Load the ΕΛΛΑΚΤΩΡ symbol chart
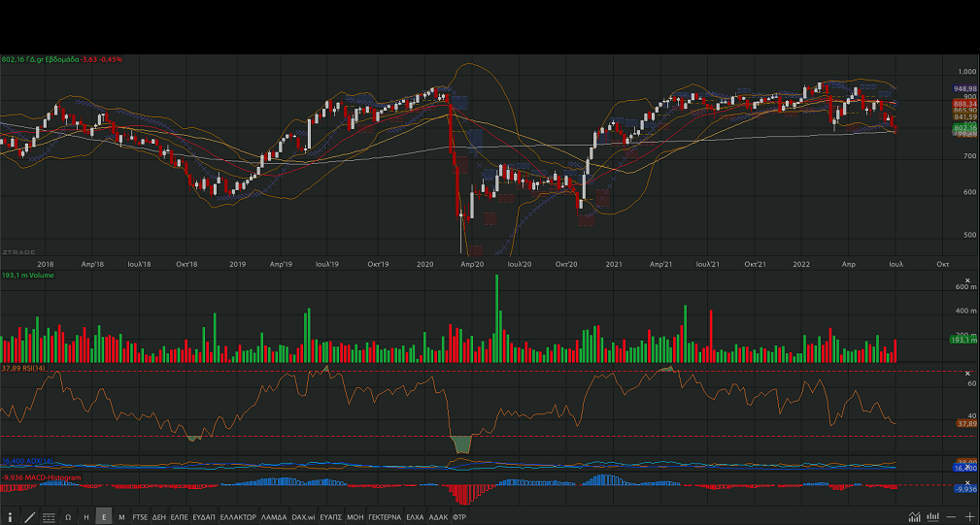The width and height of the screenshot is (980, 525). (x=238, y=517)
